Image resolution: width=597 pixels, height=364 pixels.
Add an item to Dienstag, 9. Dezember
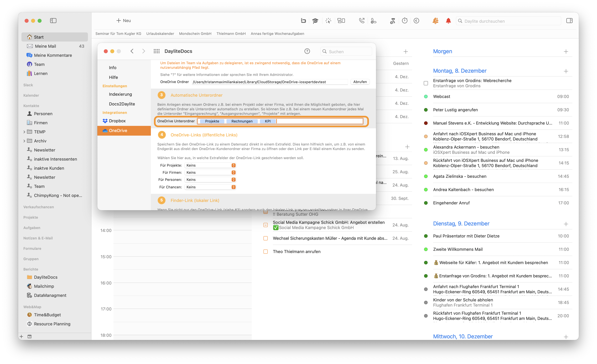[x=566, y=224]
